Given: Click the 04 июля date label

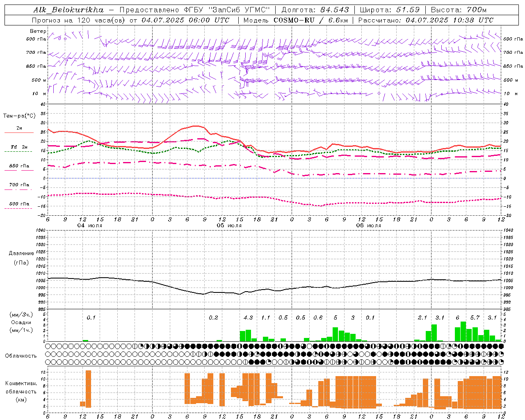Looking at the screenshot, I should click(90, 226).
